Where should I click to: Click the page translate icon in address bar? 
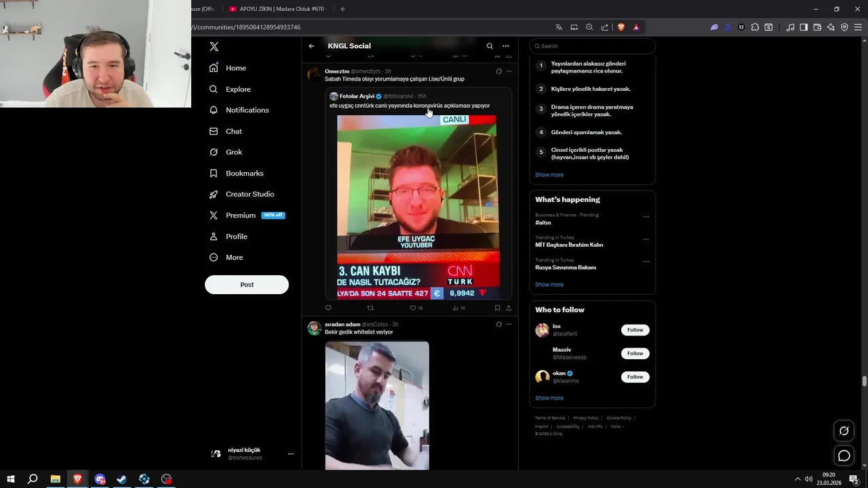coord(559,27)
